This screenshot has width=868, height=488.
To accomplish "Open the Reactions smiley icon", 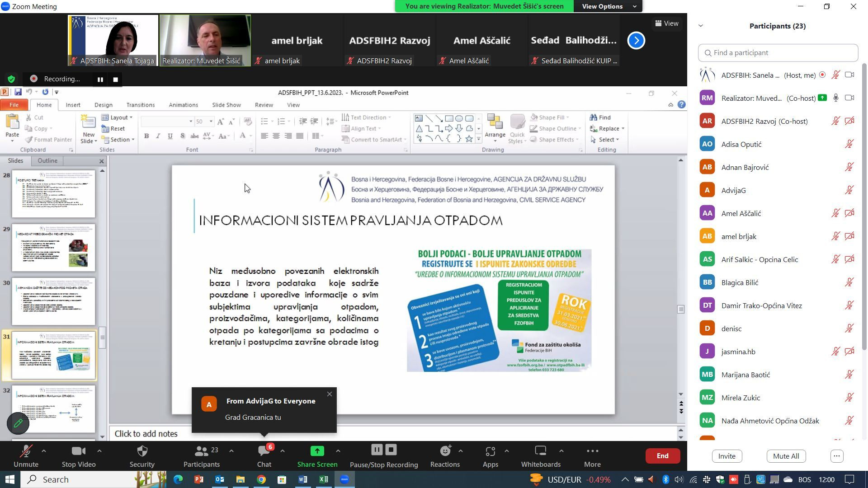I will point(445,451).
